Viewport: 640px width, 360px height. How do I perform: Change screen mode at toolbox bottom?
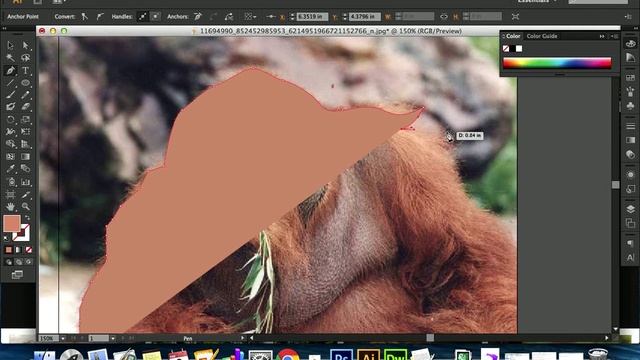[17, 275]
